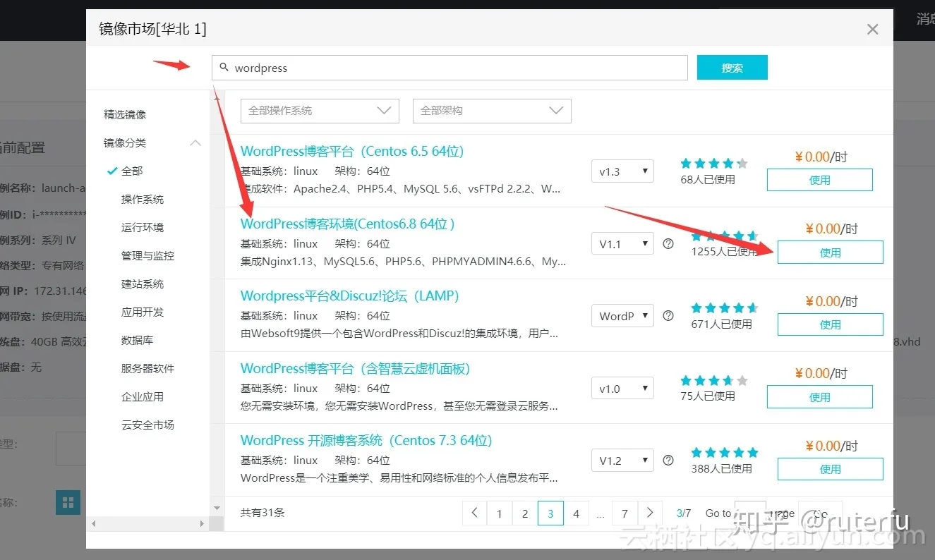Click 388人已使用 text
The height and width of the screenshot is (560, 935).
pyautogui.click(x=722, y=468)
